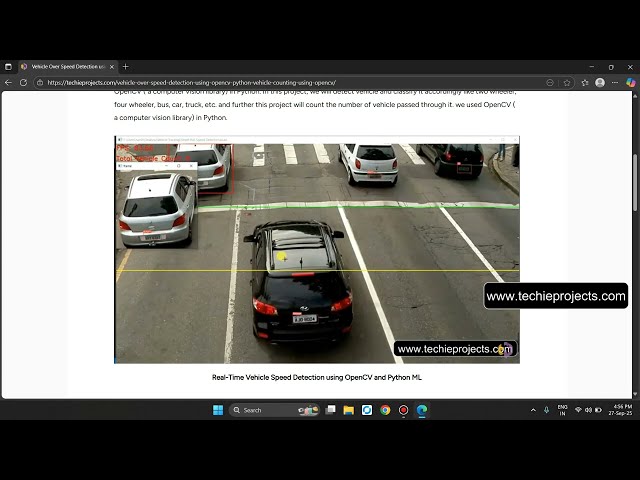The height and width of the screenshot is (480, 640).
Task: Open a new tab with the plus button
Action: click(x=125, y=67)
